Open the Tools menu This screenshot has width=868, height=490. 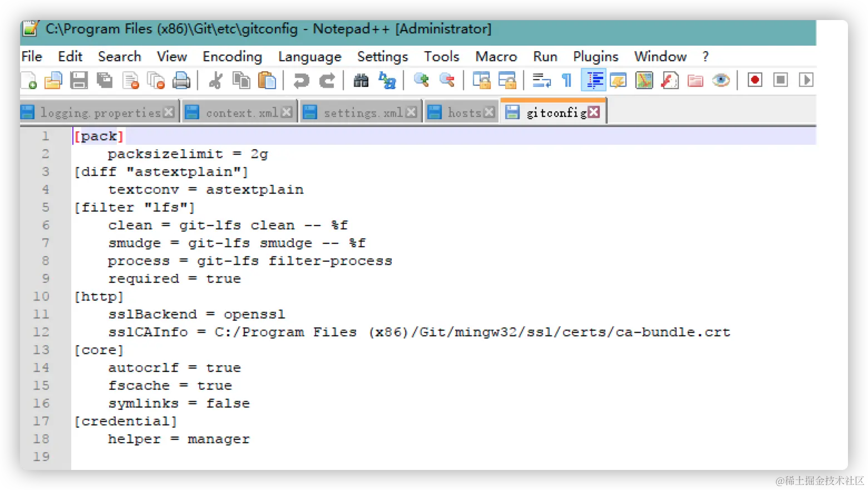(x=442, y=56)
